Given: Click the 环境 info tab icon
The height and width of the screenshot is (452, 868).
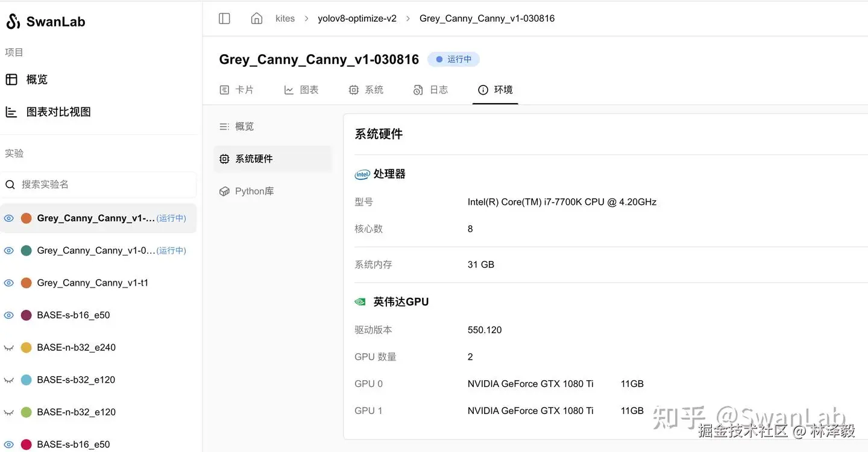Looking at the screenshot, I should [x=483, y=90].
